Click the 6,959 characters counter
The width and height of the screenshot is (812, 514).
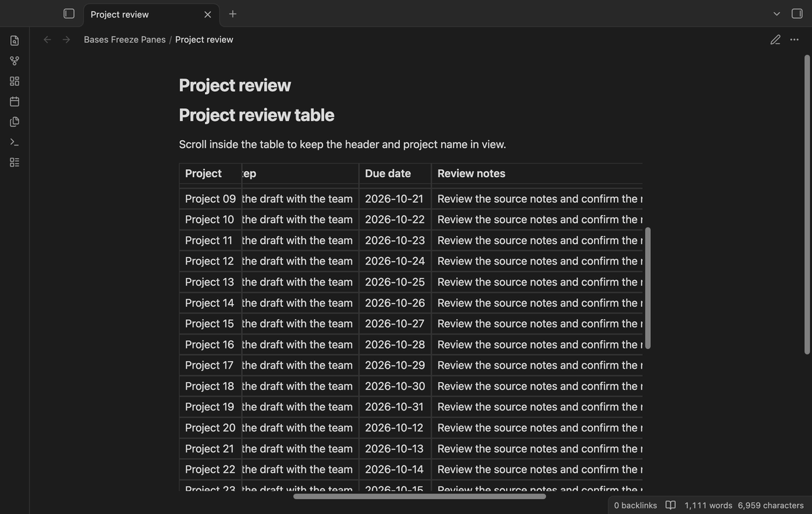point(771,505)
